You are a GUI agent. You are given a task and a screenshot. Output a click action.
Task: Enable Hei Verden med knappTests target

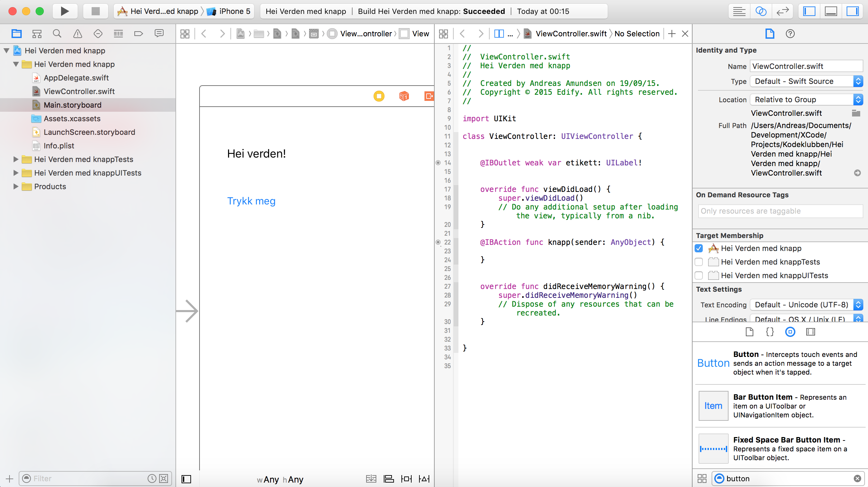(699, 262)
